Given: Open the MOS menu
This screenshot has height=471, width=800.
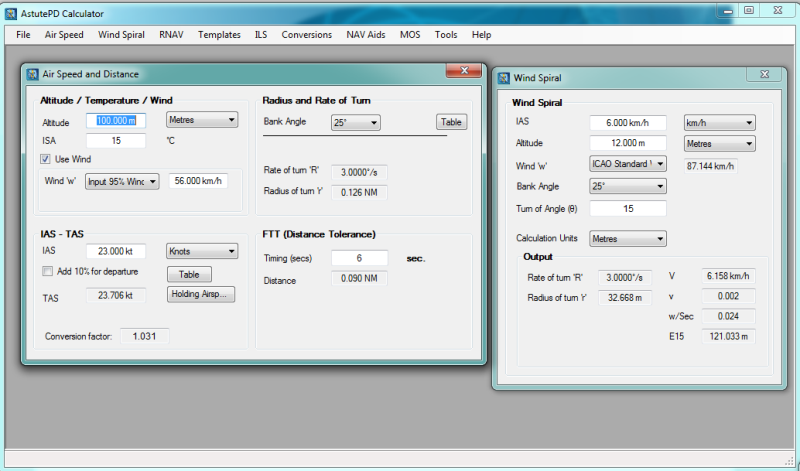Looking at the screenshot, I should click(410, 35).
